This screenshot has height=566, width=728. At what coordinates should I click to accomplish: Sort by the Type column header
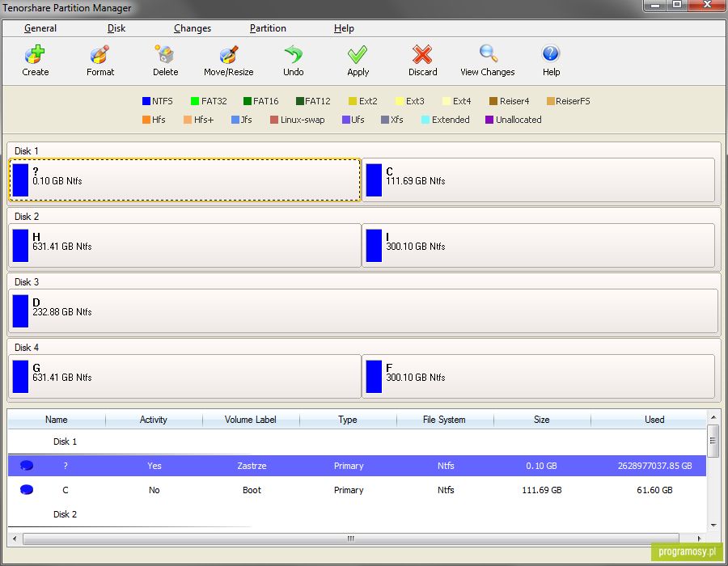coord(348,420)
